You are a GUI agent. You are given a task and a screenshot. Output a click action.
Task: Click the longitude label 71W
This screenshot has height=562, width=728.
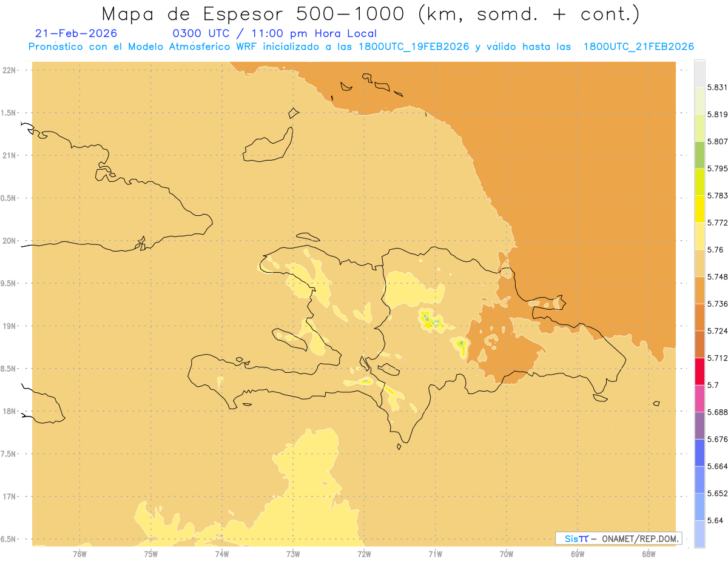435,554
